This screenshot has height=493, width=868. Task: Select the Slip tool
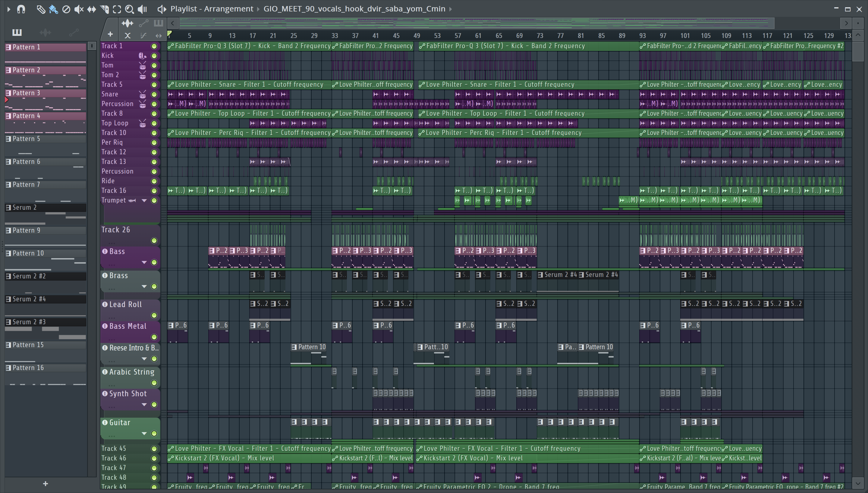tap(91, 9)
